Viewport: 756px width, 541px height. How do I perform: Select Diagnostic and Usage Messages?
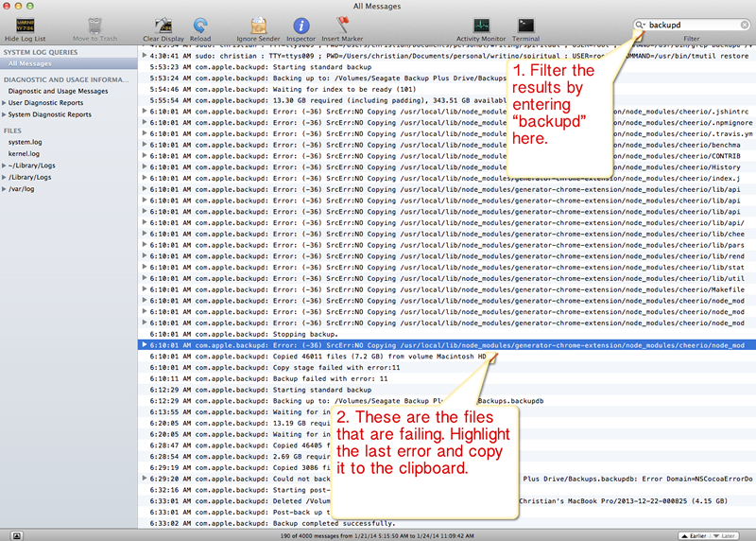(58, 91)
